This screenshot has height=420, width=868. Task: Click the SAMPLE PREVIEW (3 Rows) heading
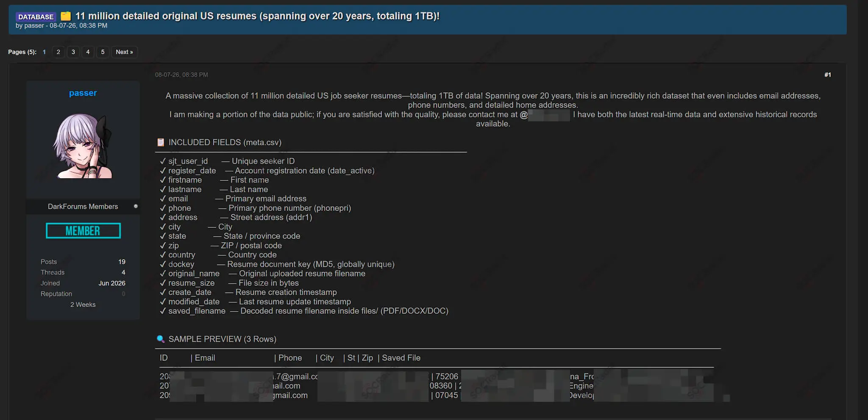(223, 339)
